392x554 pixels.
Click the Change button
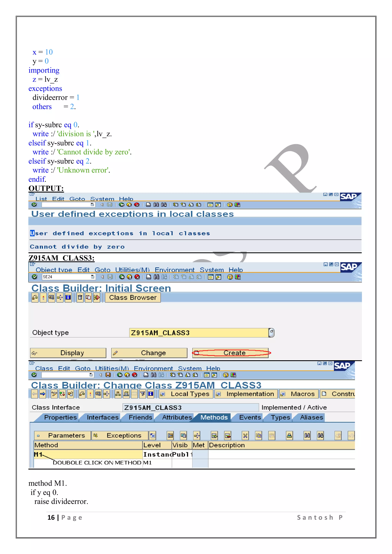pyautogui.click(x=149, y=353)
